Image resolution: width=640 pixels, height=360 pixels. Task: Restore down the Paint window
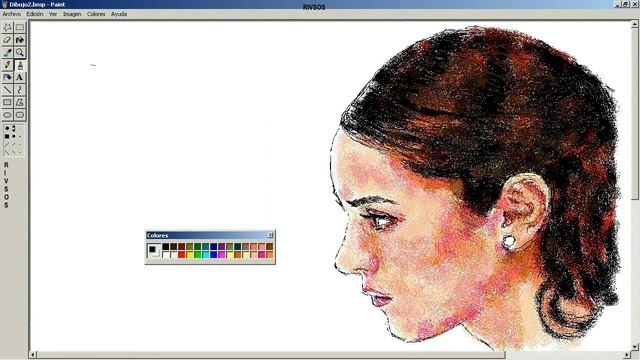pyautogui.click(x=626, y=4)
